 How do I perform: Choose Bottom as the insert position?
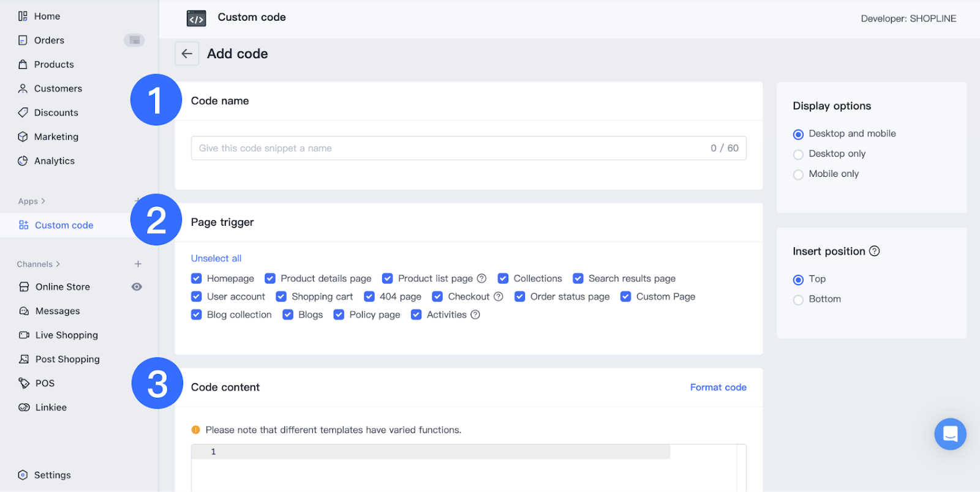pos(798,300)
